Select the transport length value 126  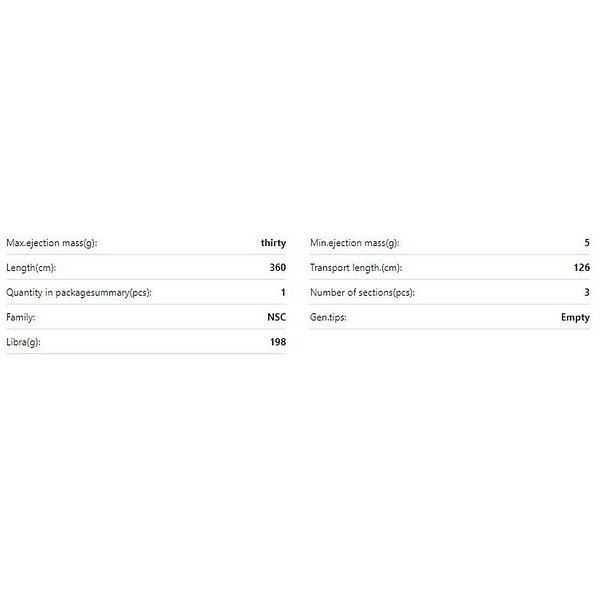tap(581, 268)
